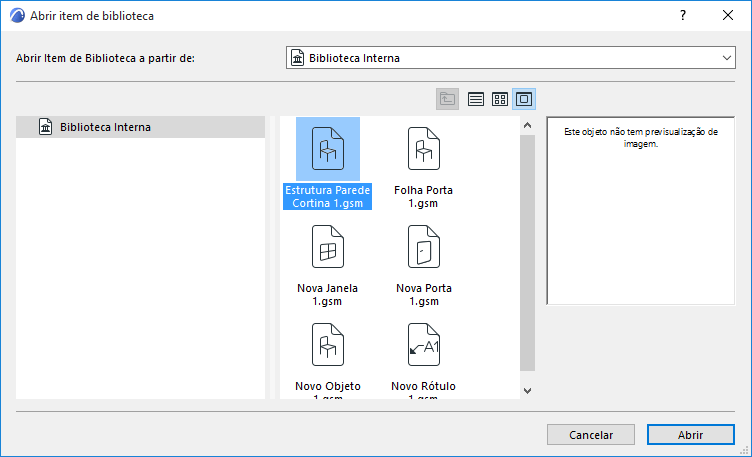
Task: Click the Cancelar button
Action: [591, 435]
